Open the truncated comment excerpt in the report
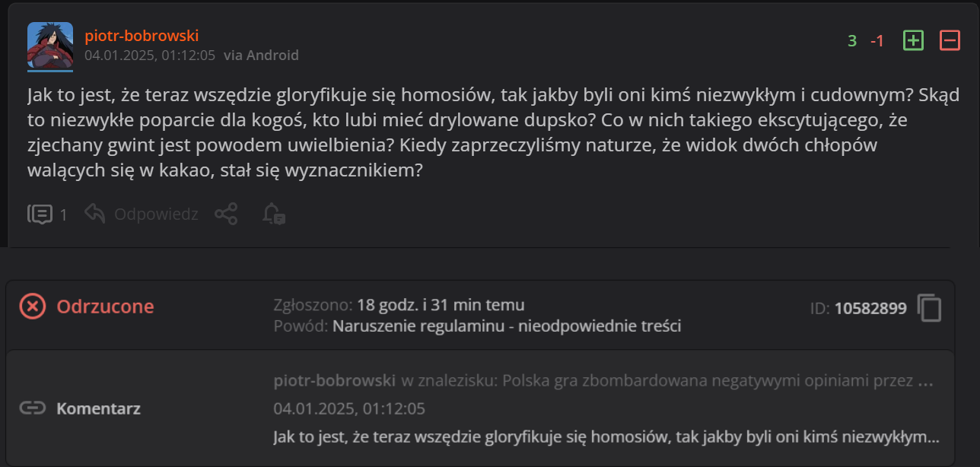The image size is (980, 467). click(x=606, y=437)
